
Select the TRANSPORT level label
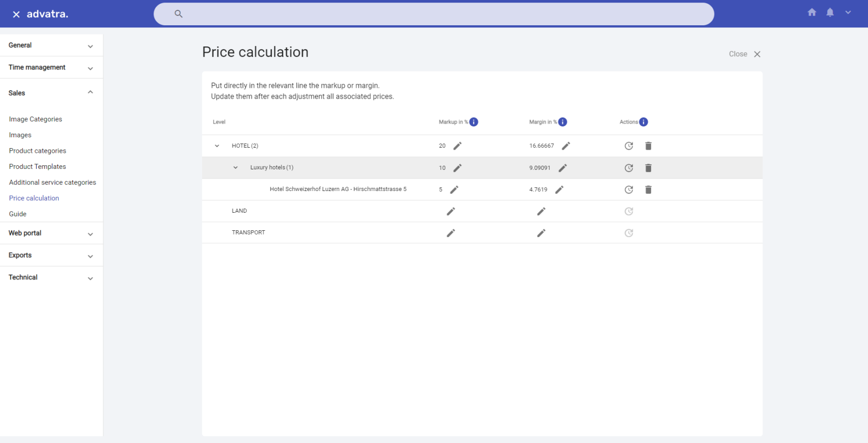point(249,233)
